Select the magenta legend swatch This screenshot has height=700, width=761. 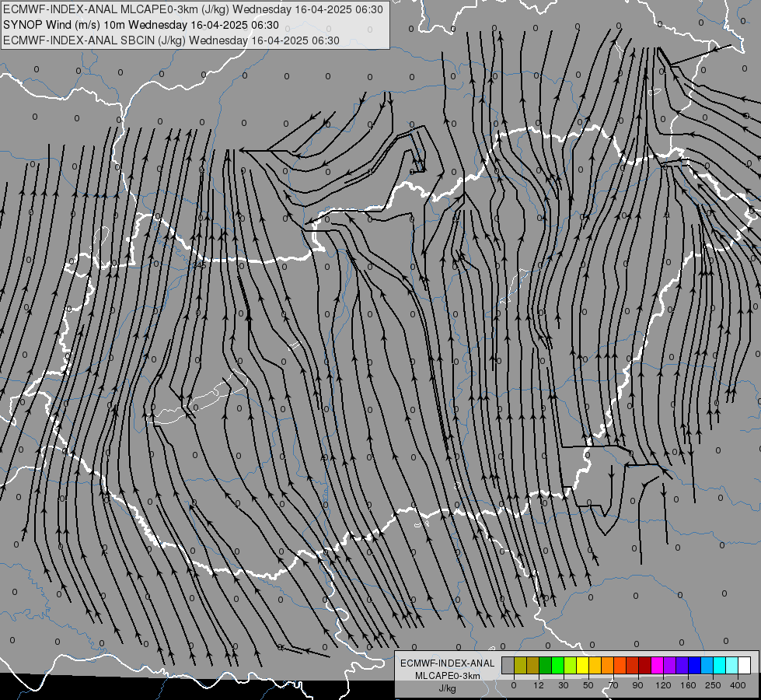click(x=658, y=665)
